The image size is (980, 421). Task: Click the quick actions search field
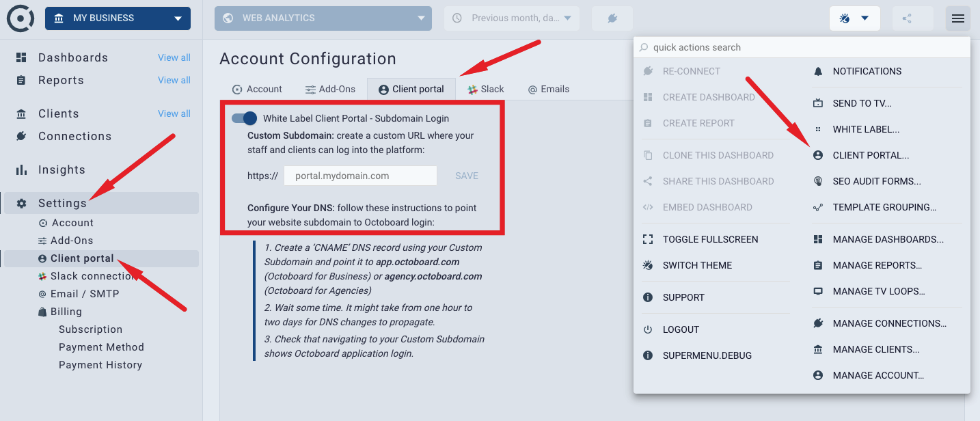pos(802,47)
